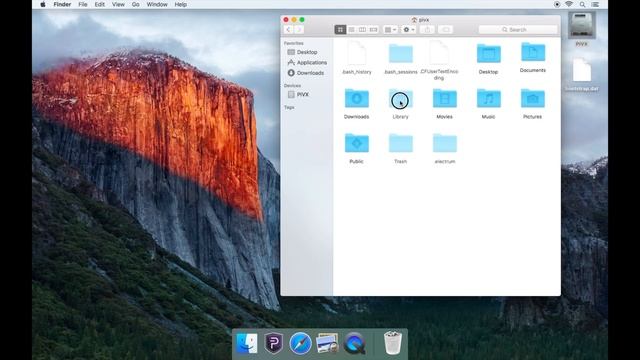Zoom the pivx Finder window

coord(302,20)
